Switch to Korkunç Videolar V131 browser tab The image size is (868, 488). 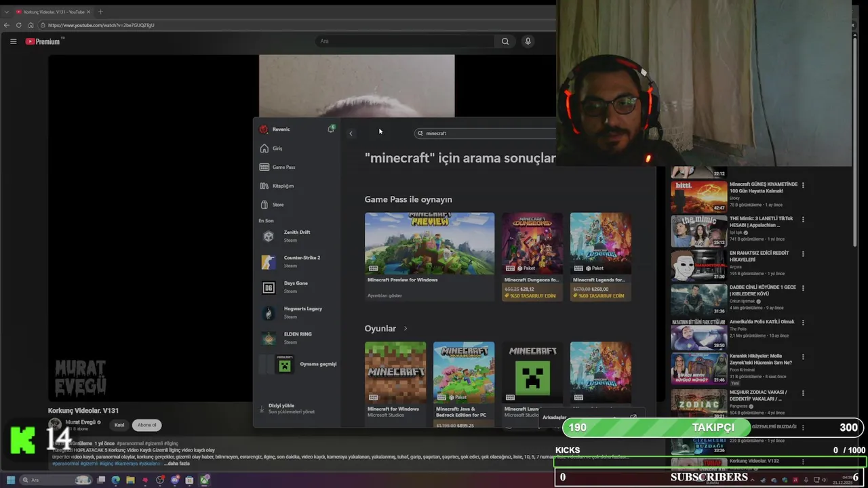click(54, 12)
